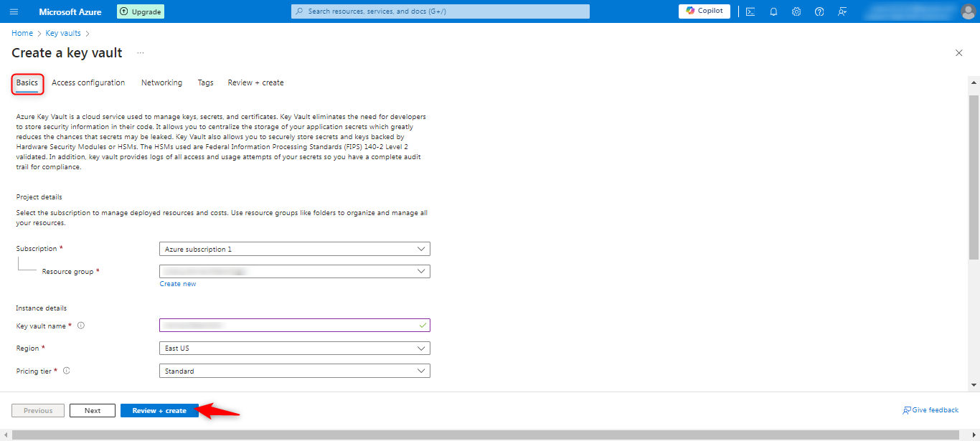Click the Copilot button
Screen dimensions: 980x441
705,11
